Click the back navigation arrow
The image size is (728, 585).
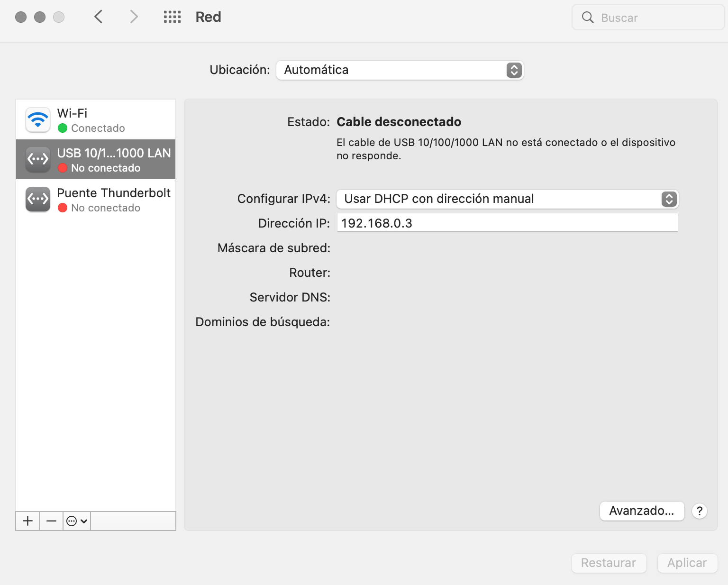98,17
